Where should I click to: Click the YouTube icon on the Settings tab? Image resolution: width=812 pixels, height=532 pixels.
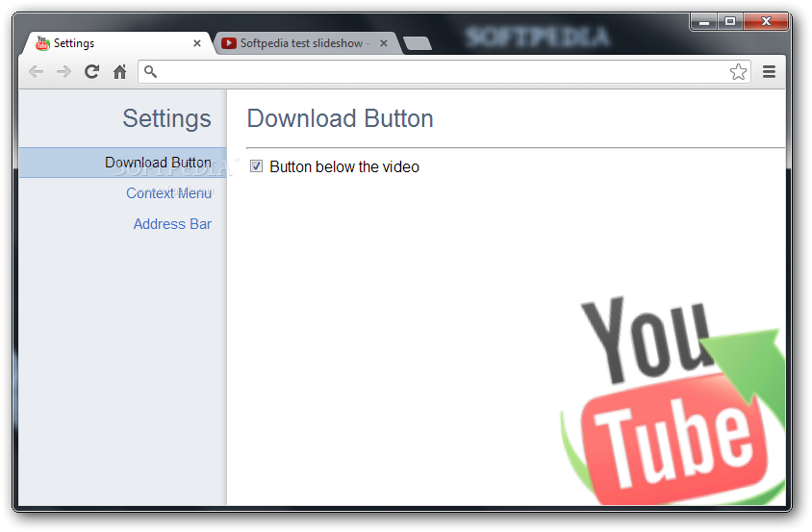(42, 43)
